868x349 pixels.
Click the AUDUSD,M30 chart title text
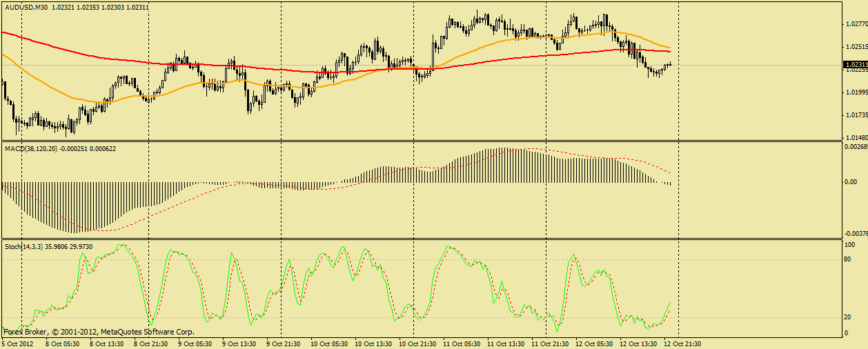click(26, 7)
